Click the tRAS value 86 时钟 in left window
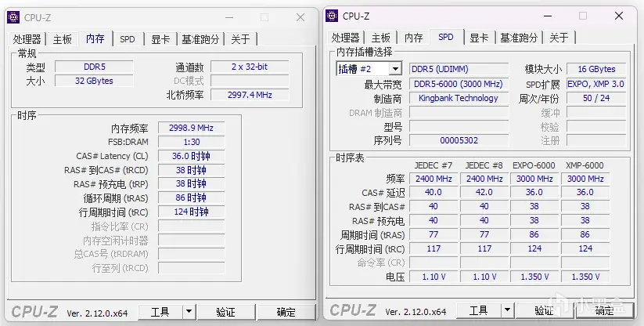This screenshot has height=326, width=644. (x=192, y=198)
